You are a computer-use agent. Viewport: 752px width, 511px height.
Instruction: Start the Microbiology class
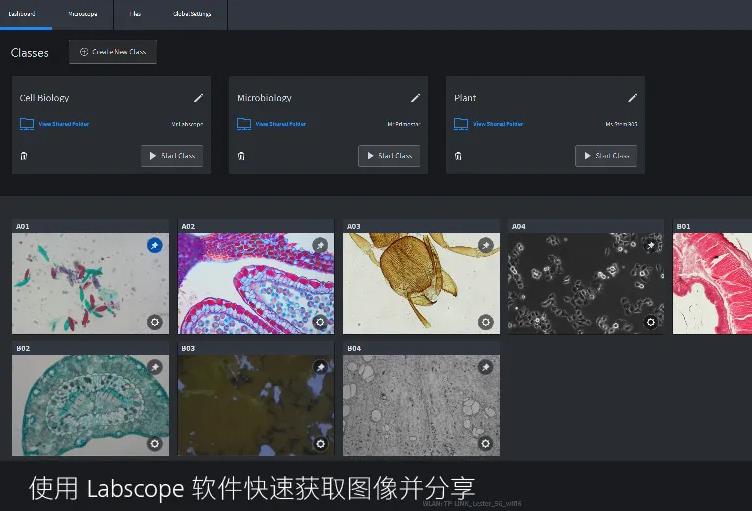click(x=389, y=156)
